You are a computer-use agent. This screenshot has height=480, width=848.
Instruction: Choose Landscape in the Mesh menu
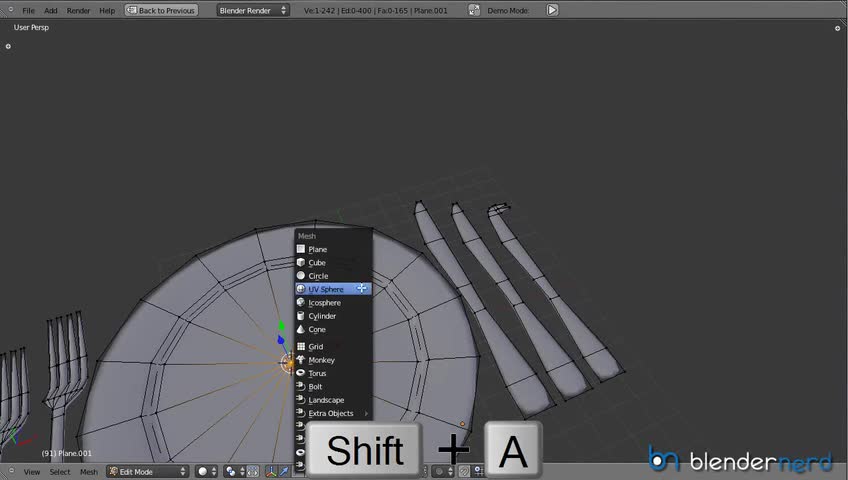coord(333,400)
